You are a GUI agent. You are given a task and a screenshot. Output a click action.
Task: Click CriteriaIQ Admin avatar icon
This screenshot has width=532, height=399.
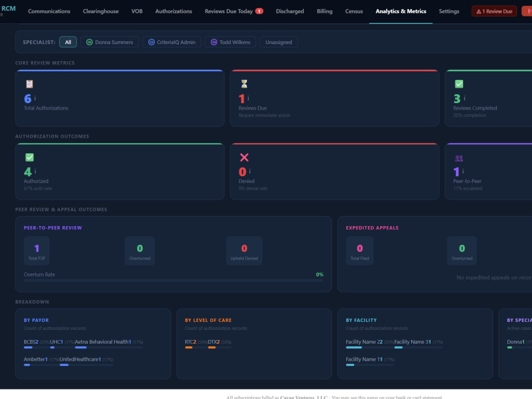152,42
